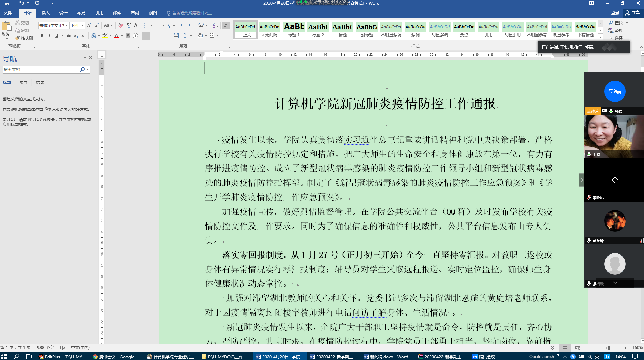Click the enclosed character 字 icon
644x360 pixels.
(x=135, y=36)
